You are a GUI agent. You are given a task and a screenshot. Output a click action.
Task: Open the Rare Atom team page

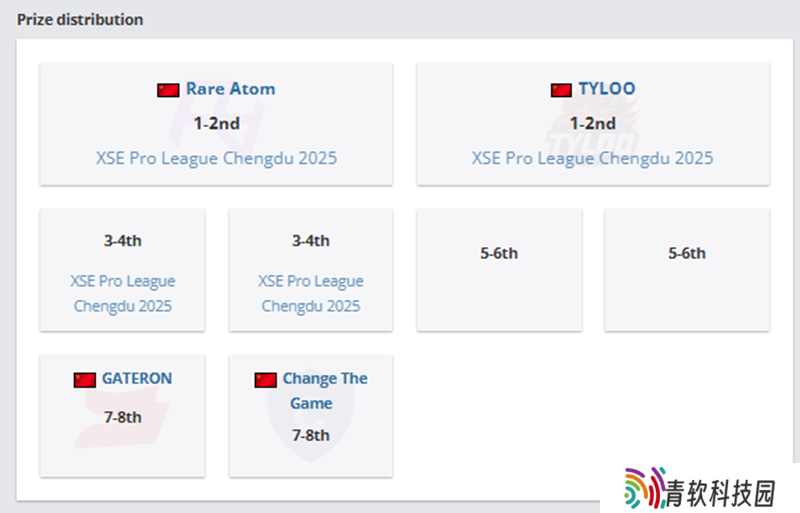pyautogui.click(x=230, y=89)
